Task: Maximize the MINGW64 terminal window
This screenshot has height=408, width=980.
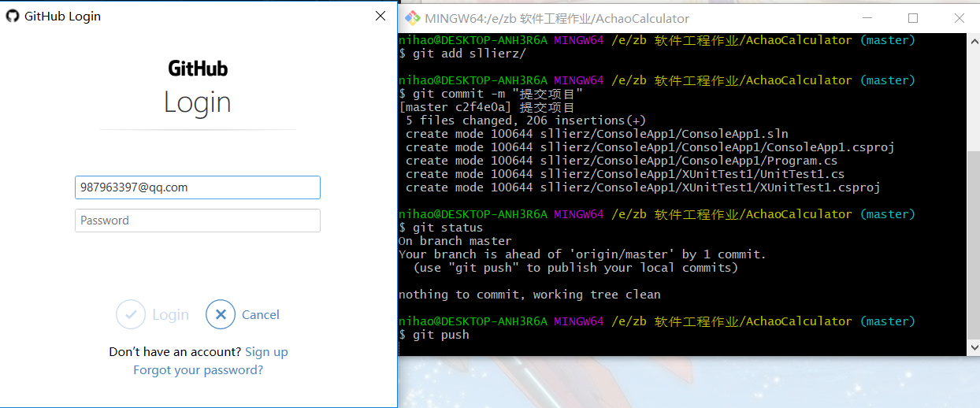Action: pyautogui.click(x=913, y=18)
